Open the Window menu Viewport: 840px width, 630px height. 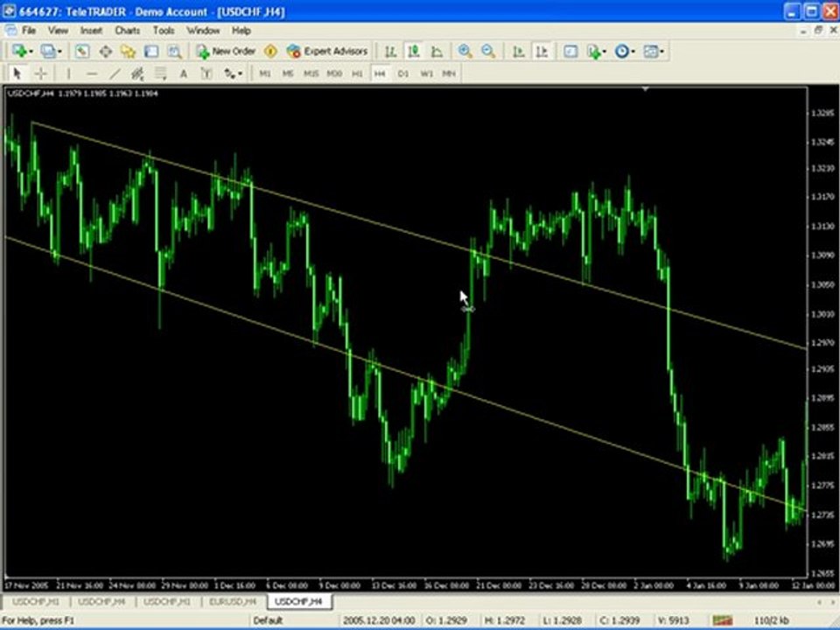point(203,31)
